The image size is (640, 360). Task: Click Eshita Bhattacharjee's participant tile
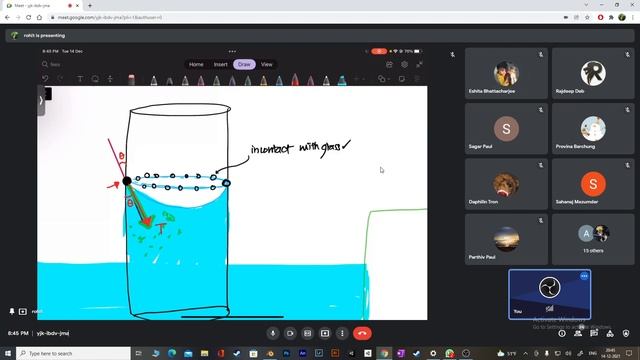point(506,73)
